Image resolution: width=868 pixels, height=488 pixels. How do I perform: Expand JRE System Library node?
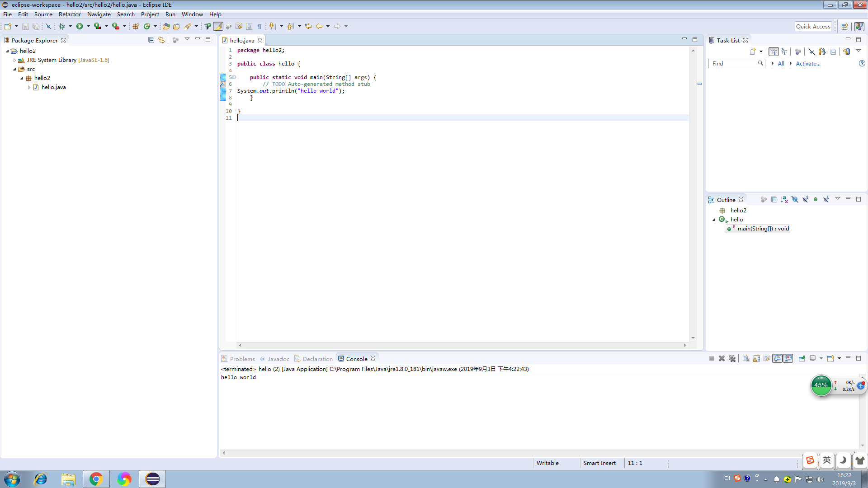14,60
